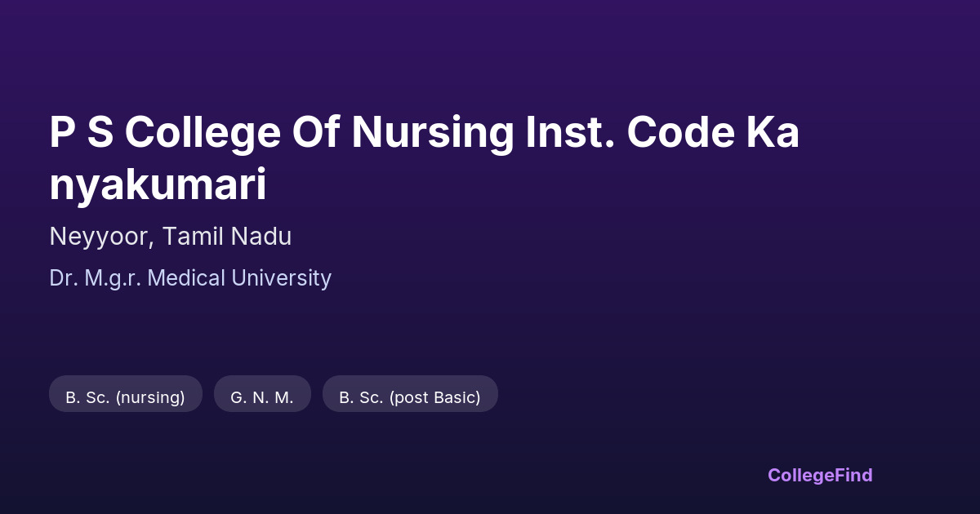Click the B. Sc. (nursing) course tag
980x514 pixels.
[x=125, y=397]
